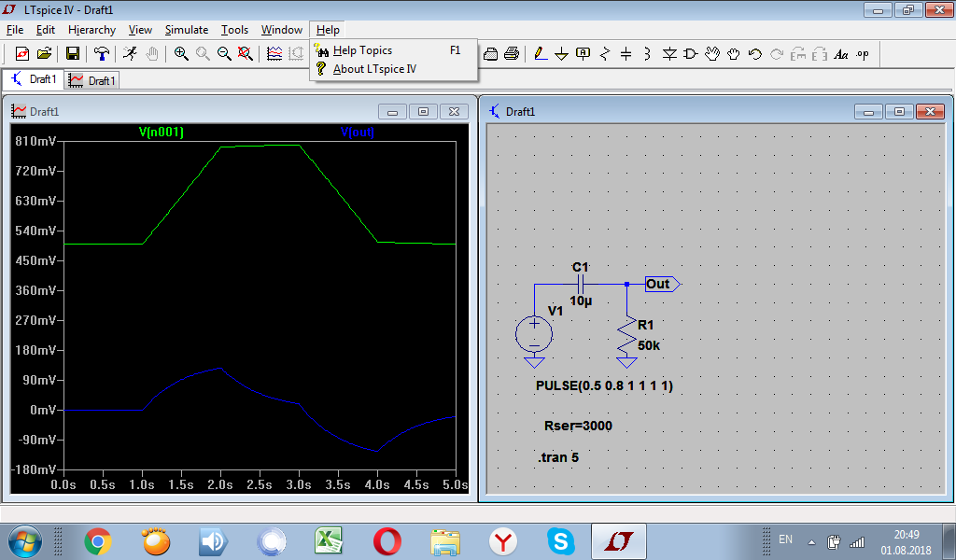
Task: Click the Run simulation icon
Action: 131,54
